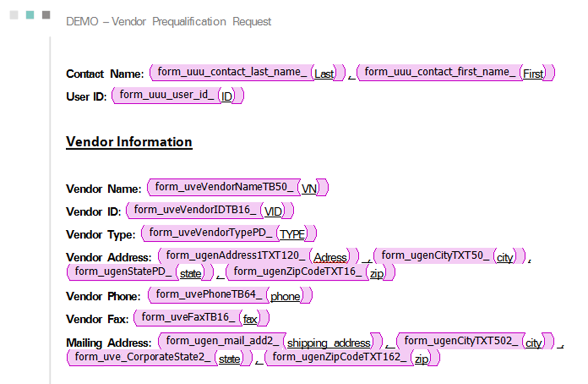Screen dimensions: 588x384
Task: Click the contact first name field placeholder
Action: tap(533, 74)
